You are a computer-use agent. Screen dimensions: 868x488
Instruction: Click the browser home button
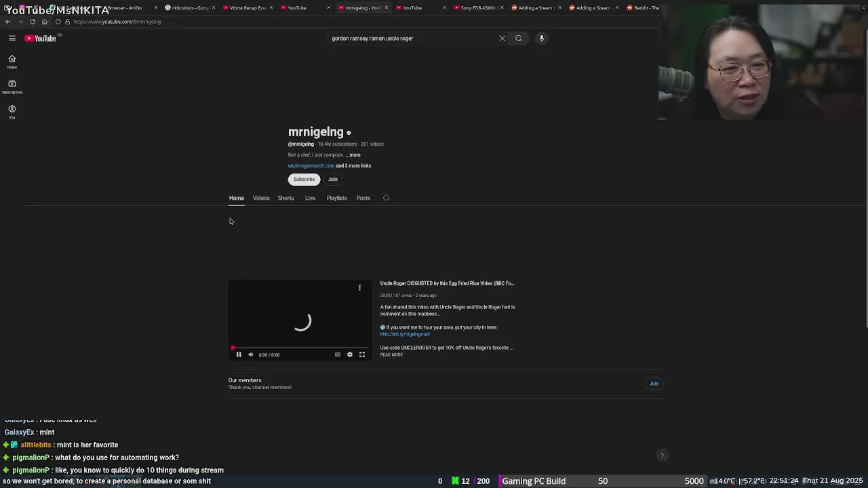pyautogui.click(x=45, y=22)
